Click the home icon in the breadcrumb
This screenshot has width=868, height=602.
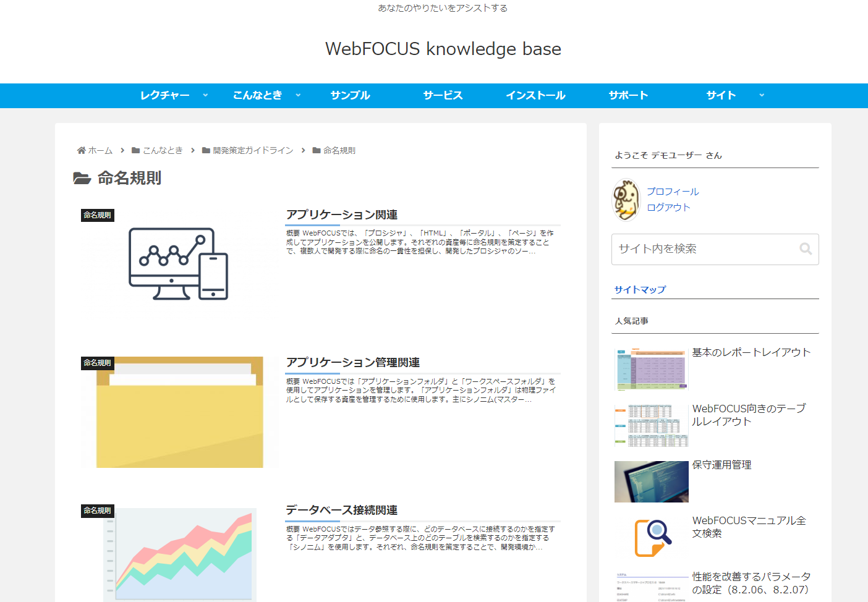[x=81, y=150]
